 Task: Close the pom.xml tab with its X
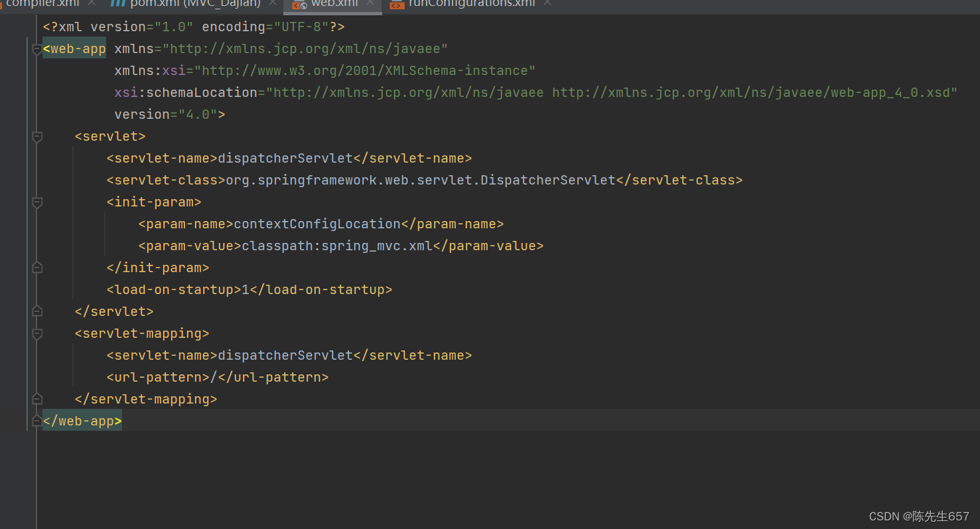[x=272, y=4]
